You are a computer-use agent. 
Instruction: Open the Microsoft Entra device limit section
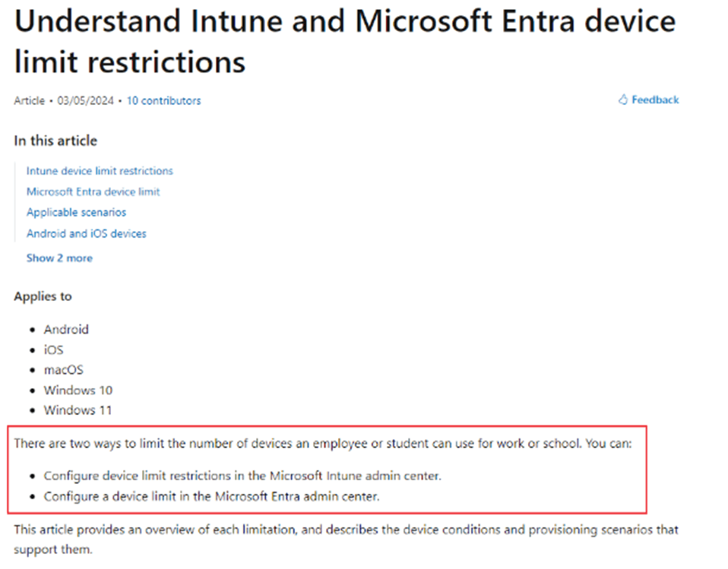pos(93,191)
